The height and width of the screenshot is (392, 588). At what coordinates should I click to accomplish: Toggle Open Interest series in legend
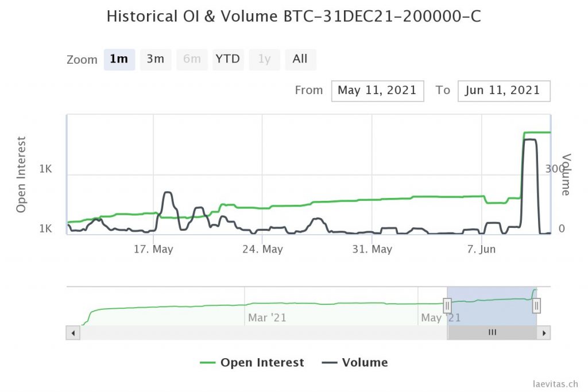point(262,363)
